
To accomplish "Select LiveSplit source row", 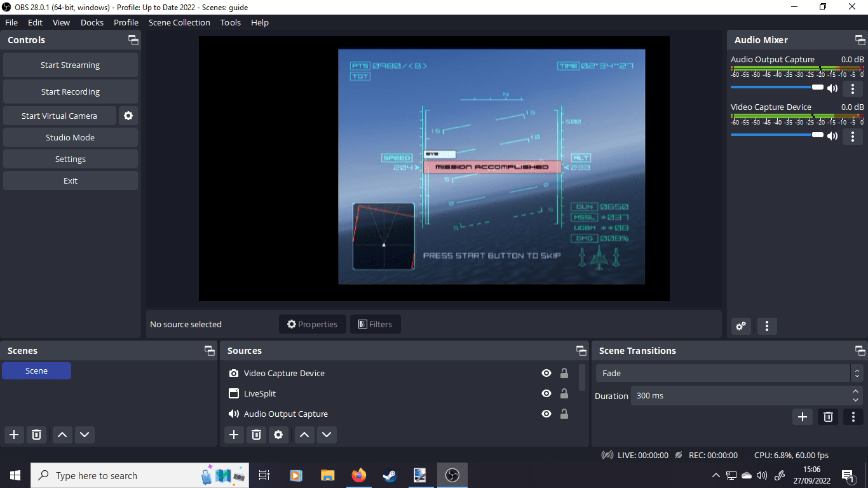I will (400, 393).
